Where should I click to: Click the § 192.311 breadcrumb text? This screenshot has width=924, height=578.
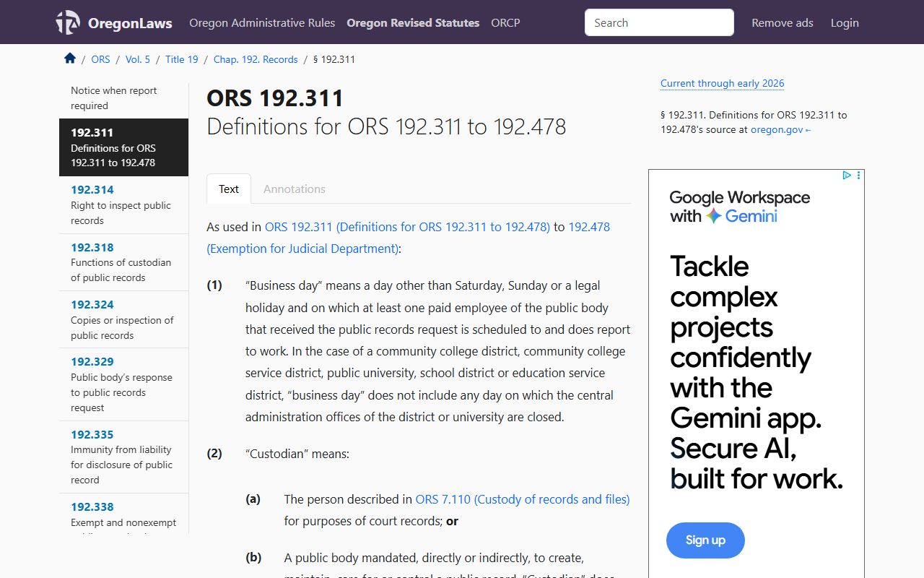coord(334,59)
